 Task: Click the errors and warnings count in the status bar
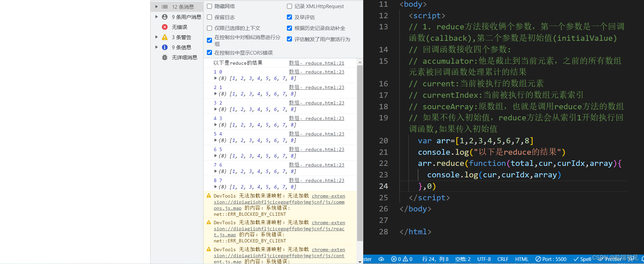pyautogui.click(x=402, y=259)
